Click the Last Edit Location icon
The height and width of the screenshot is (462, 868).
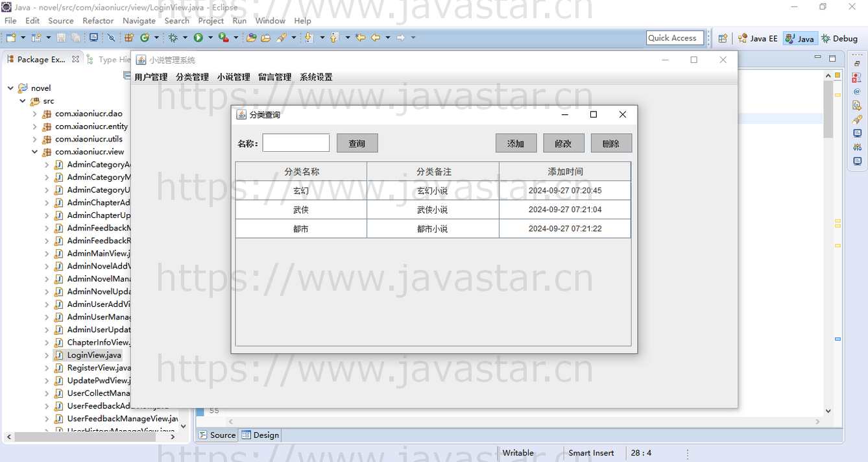click(x=361, y=38)
